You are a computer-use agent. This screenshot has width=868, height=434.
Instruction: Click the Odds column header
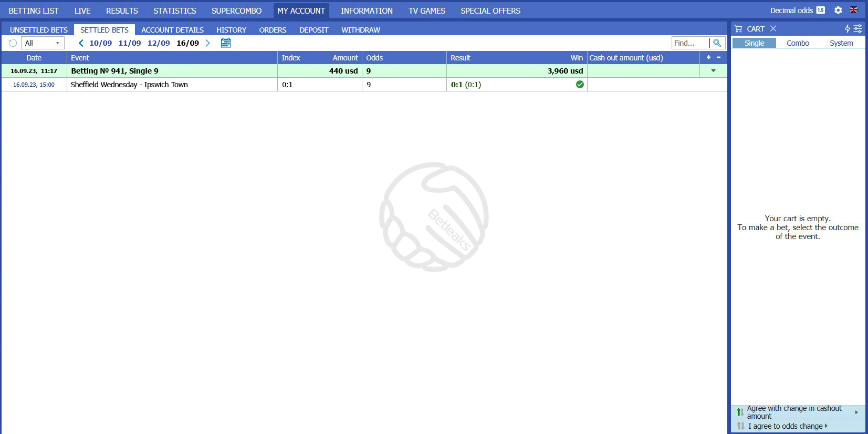coord(404,58)
